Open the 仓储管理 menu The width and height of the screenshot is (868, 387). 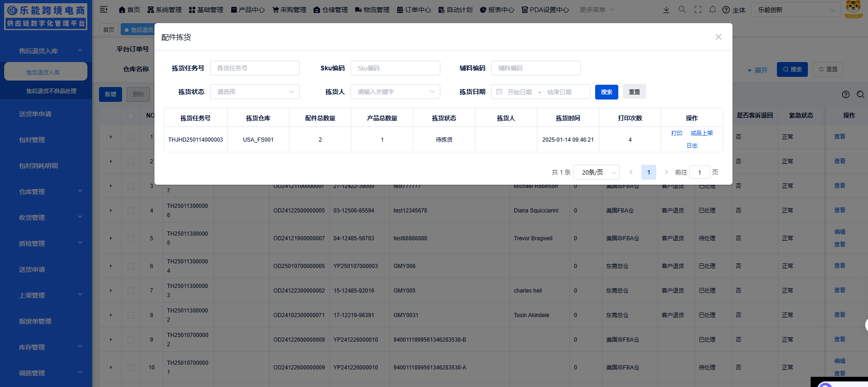[330, 10]
